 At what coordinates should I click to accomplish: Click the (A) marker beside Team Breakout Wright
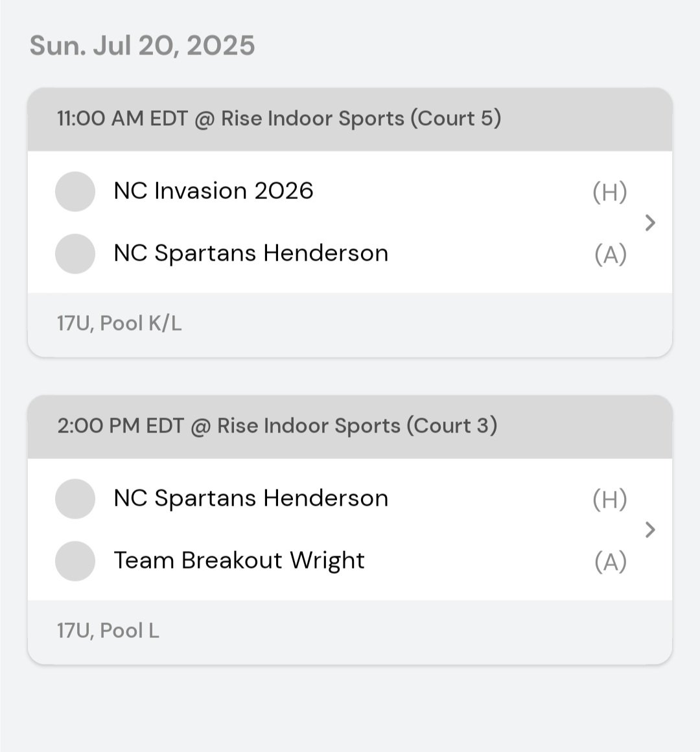coord(610,561)
